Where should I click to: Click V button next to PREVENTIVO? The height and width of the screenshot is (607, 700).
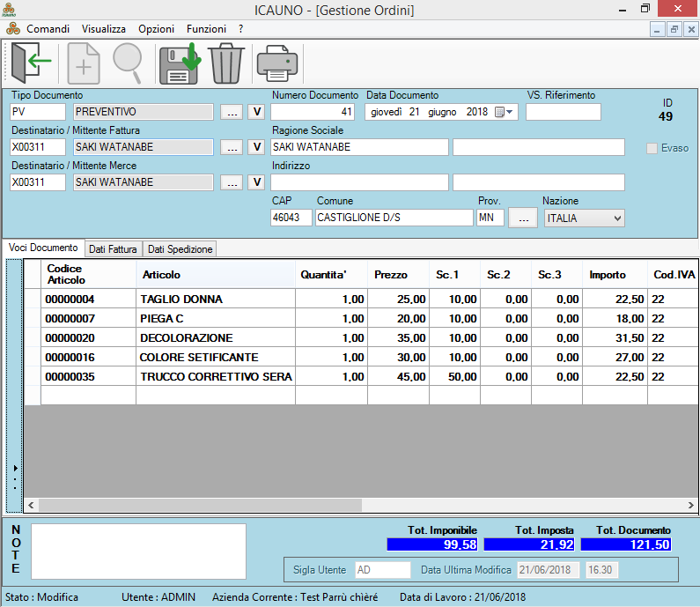coord(256,112)
